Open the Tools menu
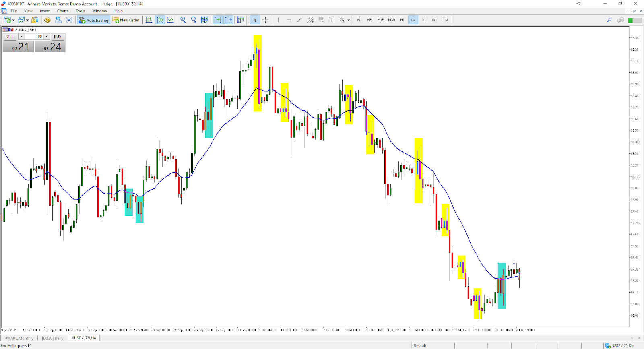The image size is (644, 349). coord(80,11)
